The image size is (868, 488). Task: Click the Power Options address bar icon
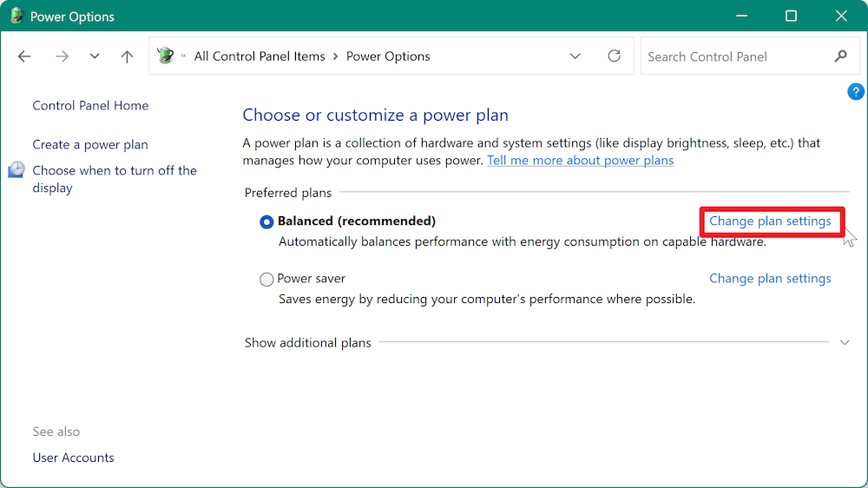165,56
